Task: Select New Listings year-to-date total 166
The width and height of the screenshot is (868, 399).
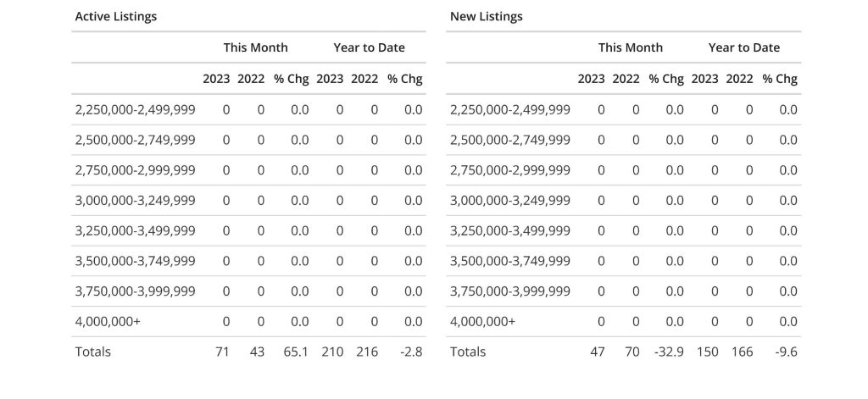Action: coord(740,352)
